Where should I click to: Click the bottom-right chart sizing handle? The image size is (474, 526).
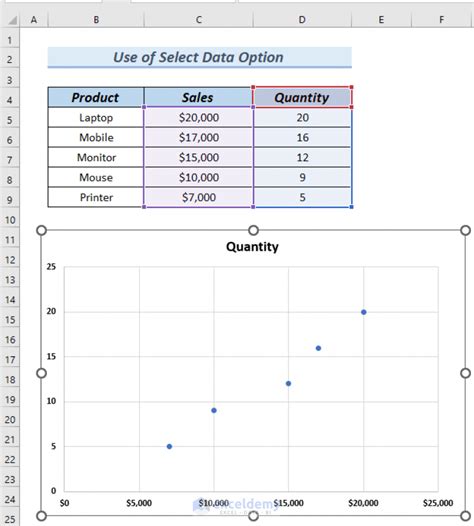[466, 516]
